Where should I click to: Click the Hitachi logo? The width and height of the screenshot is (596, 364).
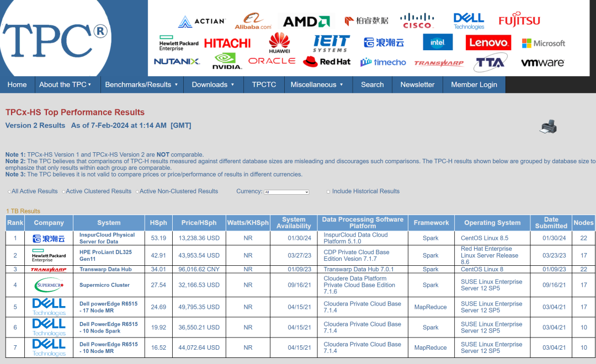[227, 43]
